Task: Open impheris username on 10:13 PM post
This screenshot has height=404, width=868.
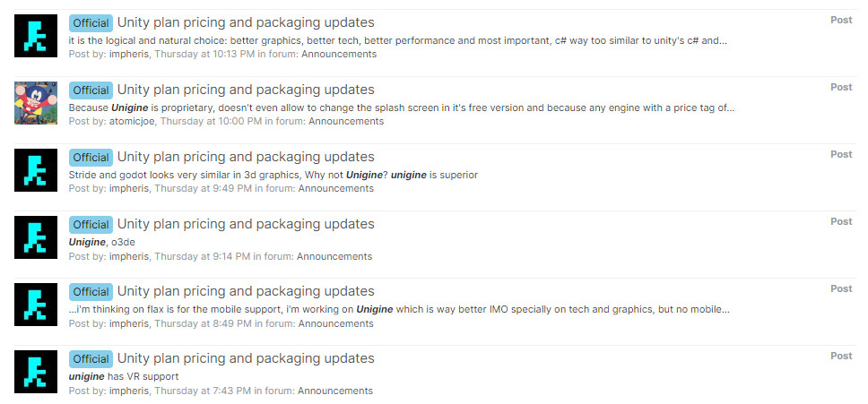Action: pyautogui.click(x=129, y=54)
